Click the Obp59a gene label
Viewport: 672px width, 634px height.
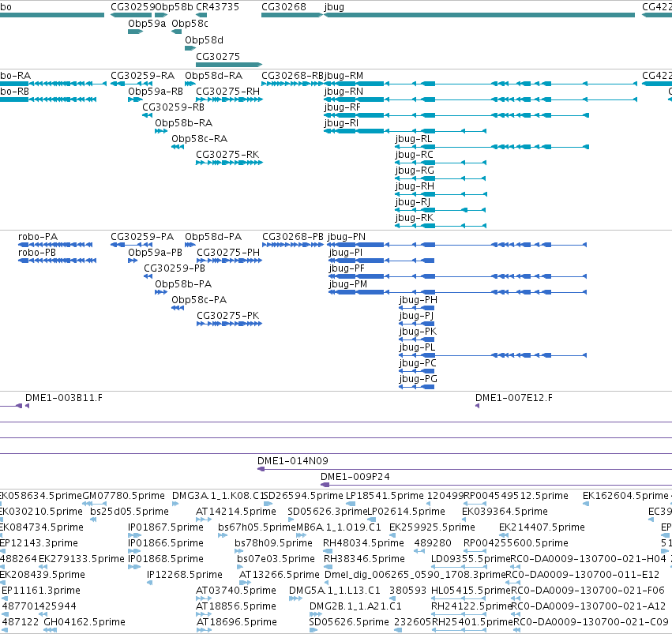click(147, 24)
